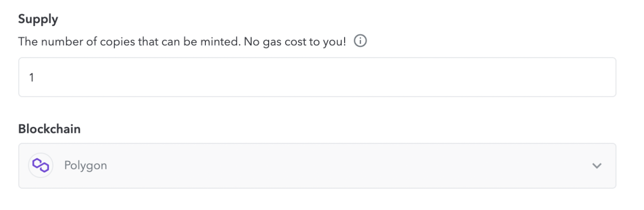644x210 pixels.
Task: Click inside the Supply number field
Action: 317,77
